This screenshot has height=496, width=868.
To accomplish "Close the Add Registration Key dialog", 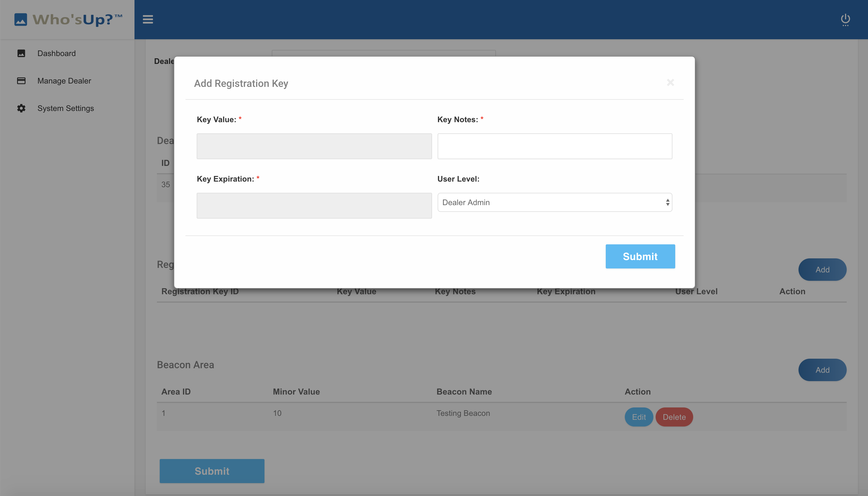I will [670, 83].
